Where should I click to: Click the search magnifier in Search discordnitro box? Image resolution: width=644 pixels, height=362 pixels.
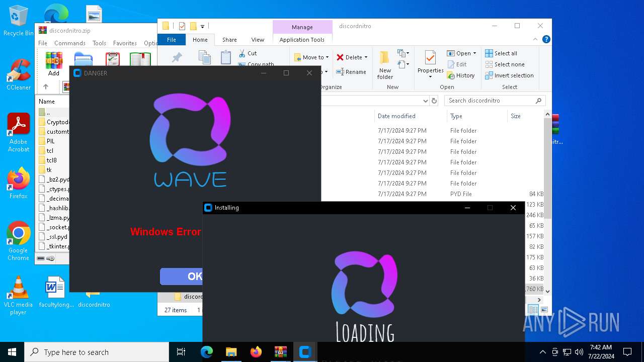click(538, 101)
